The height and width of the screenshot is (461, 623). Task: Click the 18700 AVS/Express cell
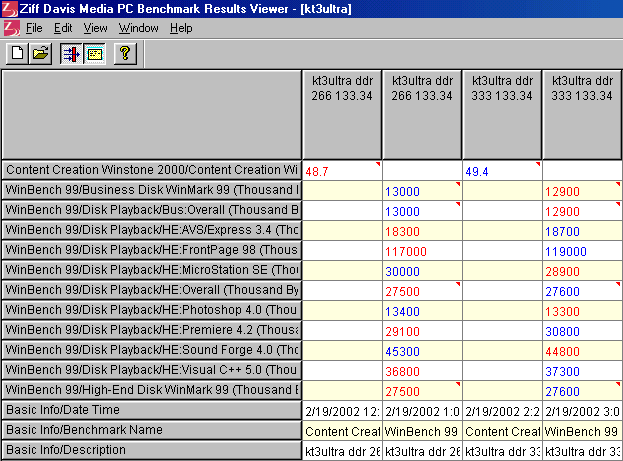point(582,231)
